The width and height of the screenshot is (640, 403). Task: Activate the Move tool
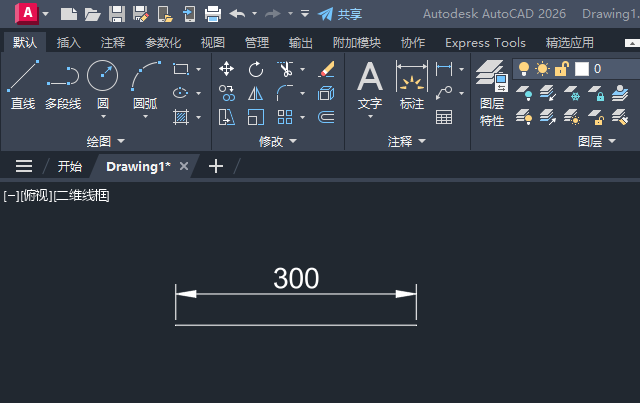pos(226,69)
